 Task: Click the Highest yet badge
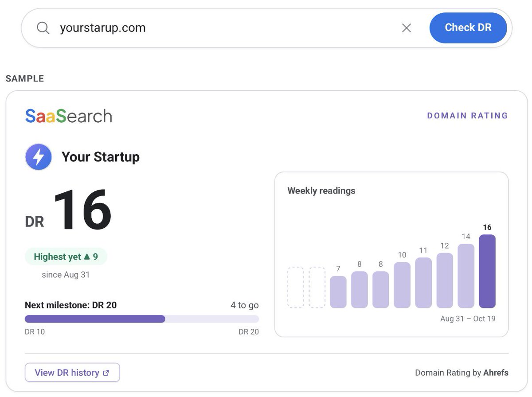[x=66, y=257]
